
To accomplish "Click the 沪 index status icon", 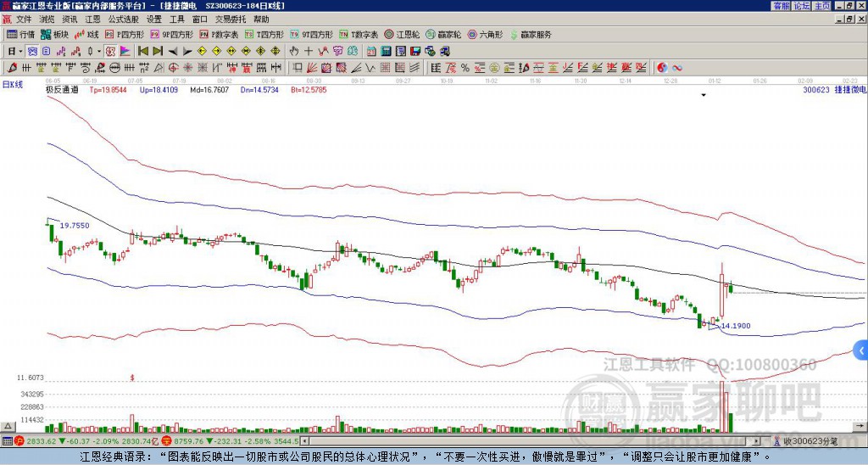I will click(19, 441).
